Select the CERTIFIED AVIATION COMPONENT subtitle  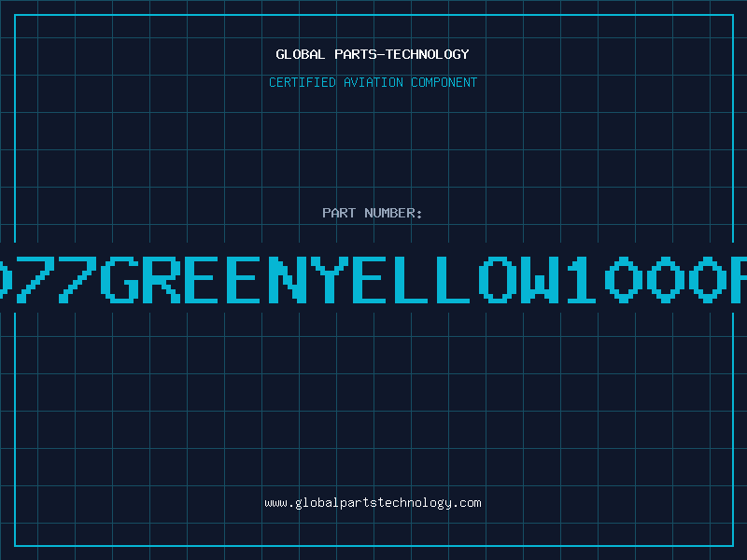click(x=373, y=82)
